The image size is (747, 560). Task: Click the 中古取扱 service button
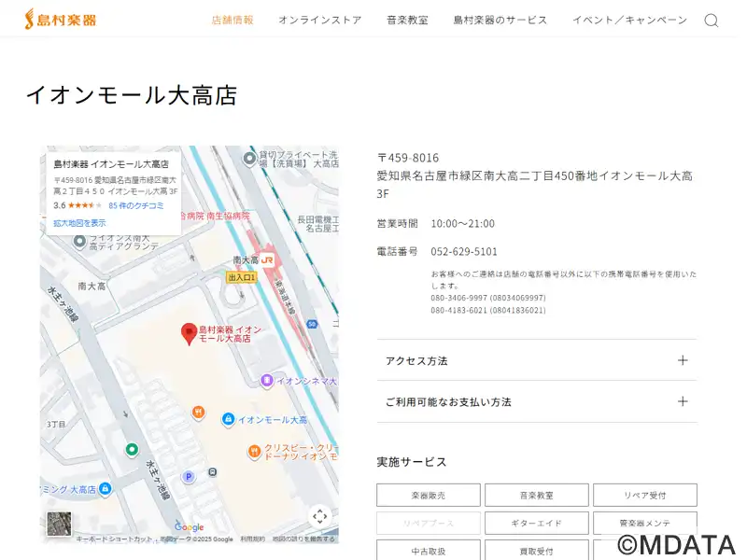tap(429, 550)
